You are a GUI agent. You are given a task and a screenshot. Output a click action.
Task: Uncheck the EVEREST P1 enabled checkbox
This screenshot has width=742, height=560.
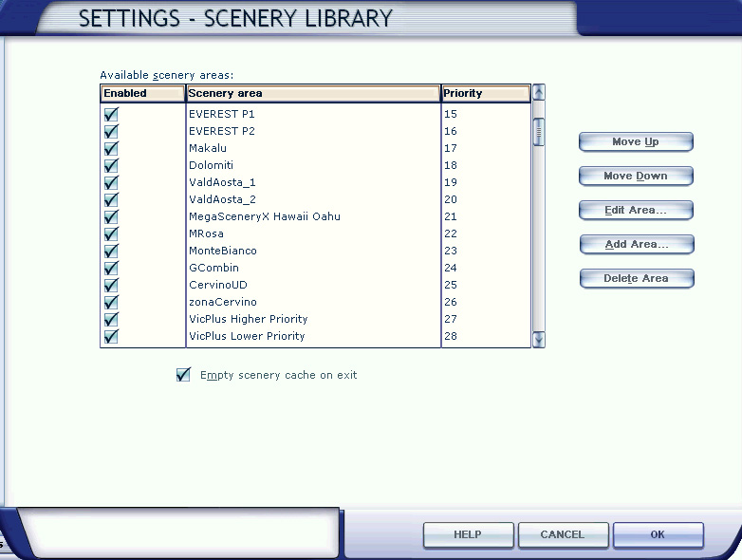point(111,114)
